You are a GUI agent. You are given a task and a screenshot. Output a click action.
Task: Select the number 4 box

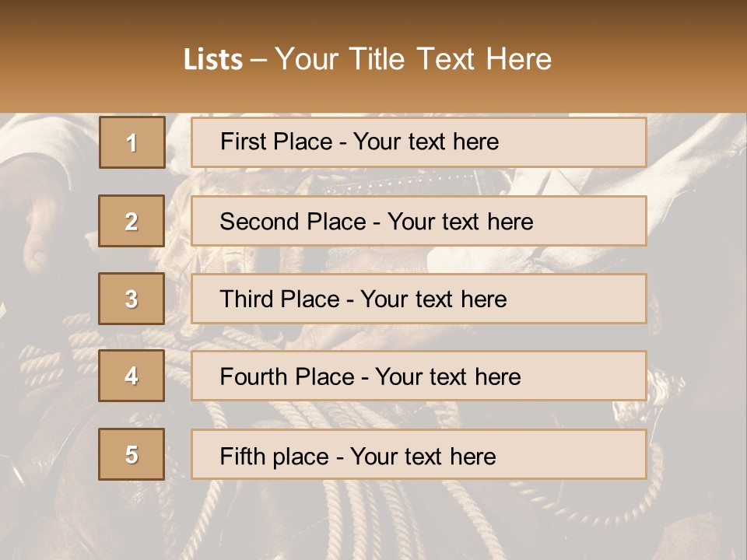(x=132, y=376)
